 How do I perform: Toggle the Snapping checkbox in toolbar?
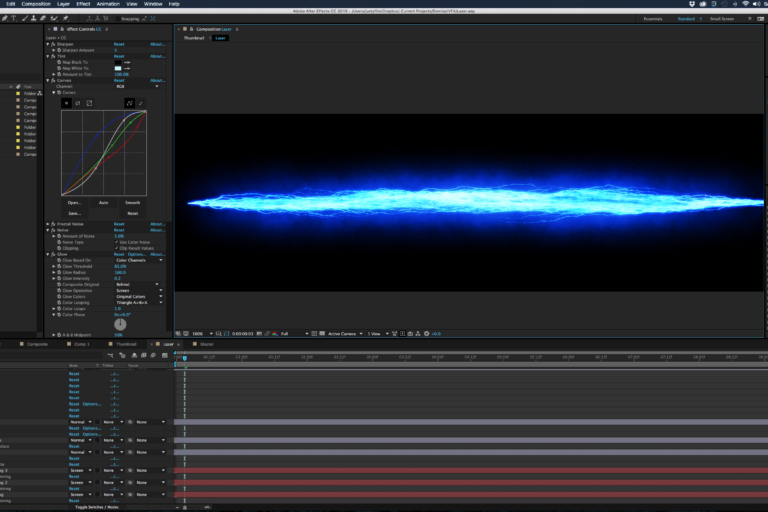pos(118,18)
